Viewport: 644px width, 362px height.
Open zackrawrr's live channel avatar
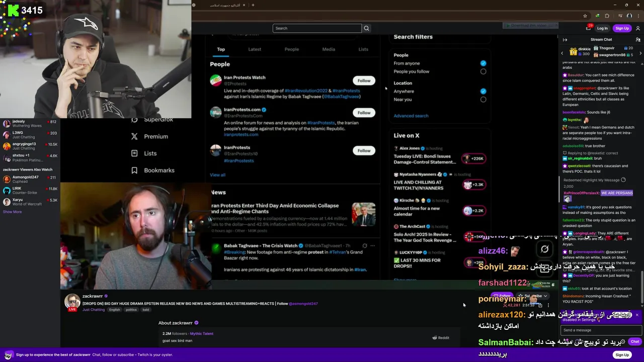[72, 302]
